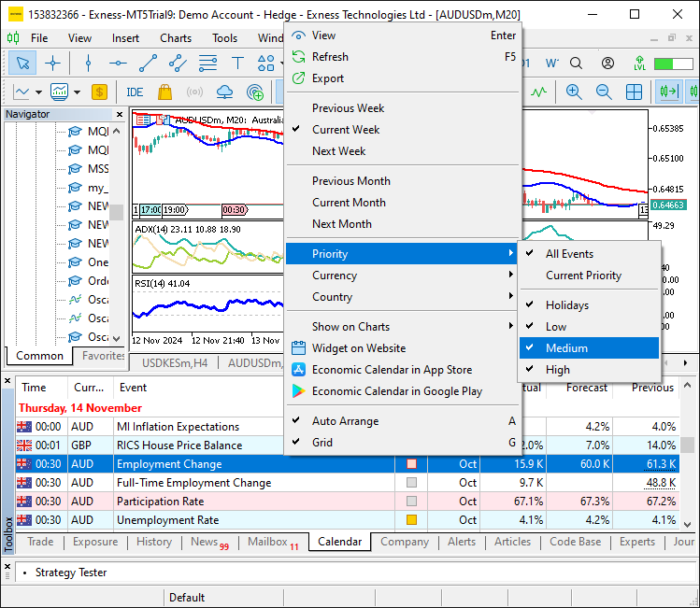
Task: Select the trendline drawing tool
Action: 148,64
